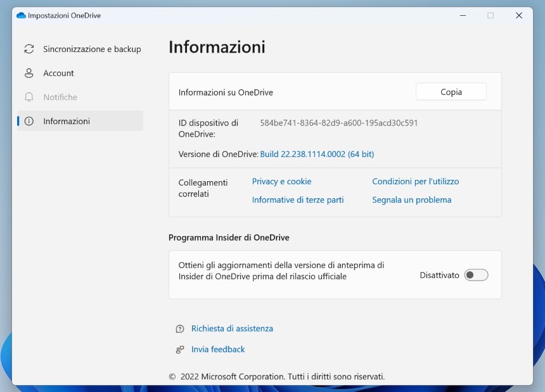Minimize the Impostazioni OneDrive window
Image resolution: width=545 pixels, height=392 pixels.
(463, 16)
